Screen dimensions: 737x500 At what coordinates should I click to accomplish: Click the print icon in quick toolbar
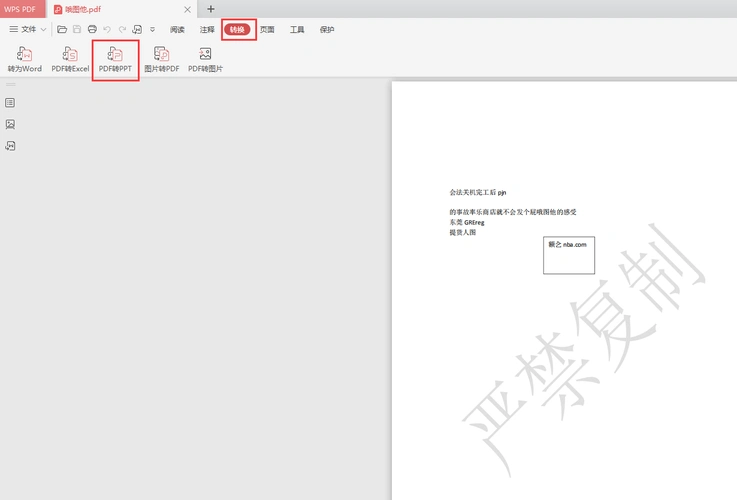[x=92, y=30]
